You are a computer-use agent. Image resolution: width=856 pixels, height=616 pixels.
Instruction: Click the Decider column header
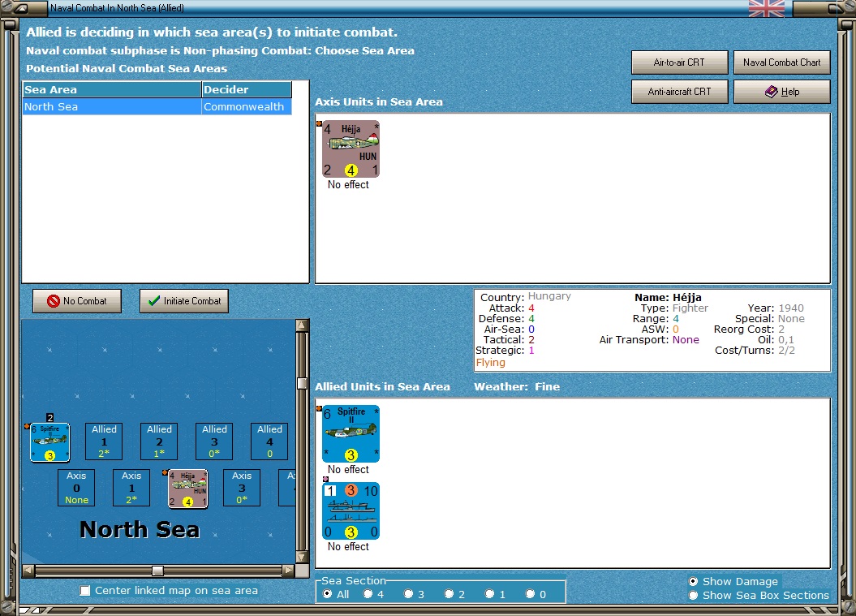pos(247,89)
